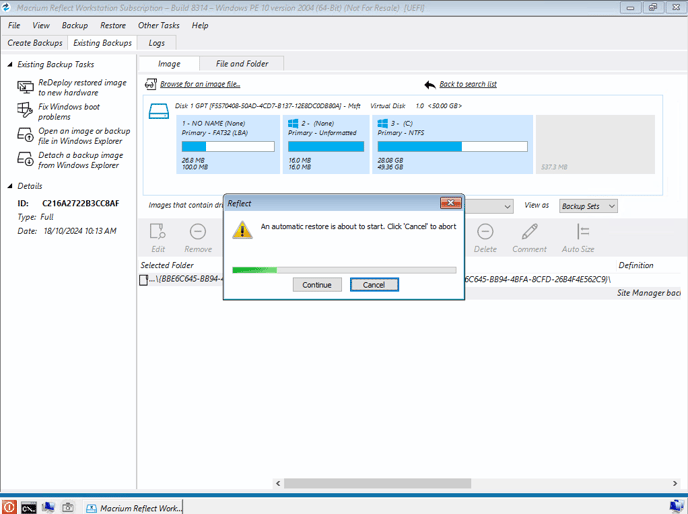Viewport: 688px width, 514px height.
Task: Open the Help menu
Action: [200, 25]
